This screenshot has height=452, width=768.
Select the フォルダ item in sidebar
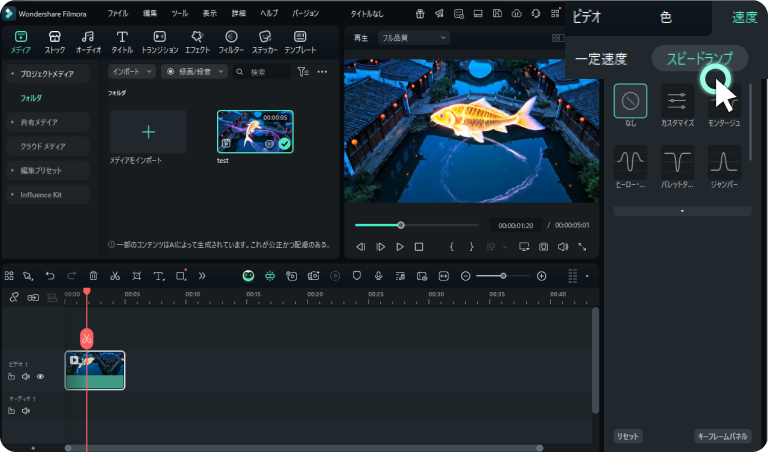click(31, 98)
